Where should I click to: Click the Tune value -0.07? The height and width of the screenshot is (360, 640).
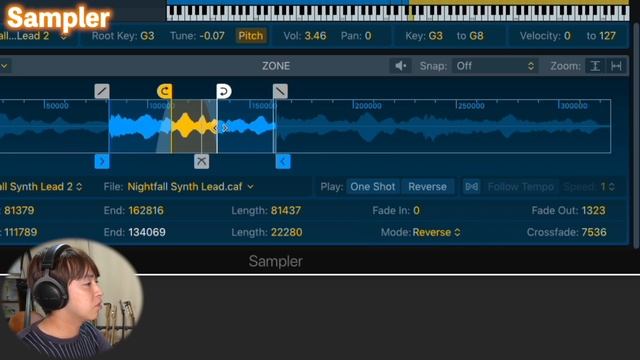coord(212,36)
